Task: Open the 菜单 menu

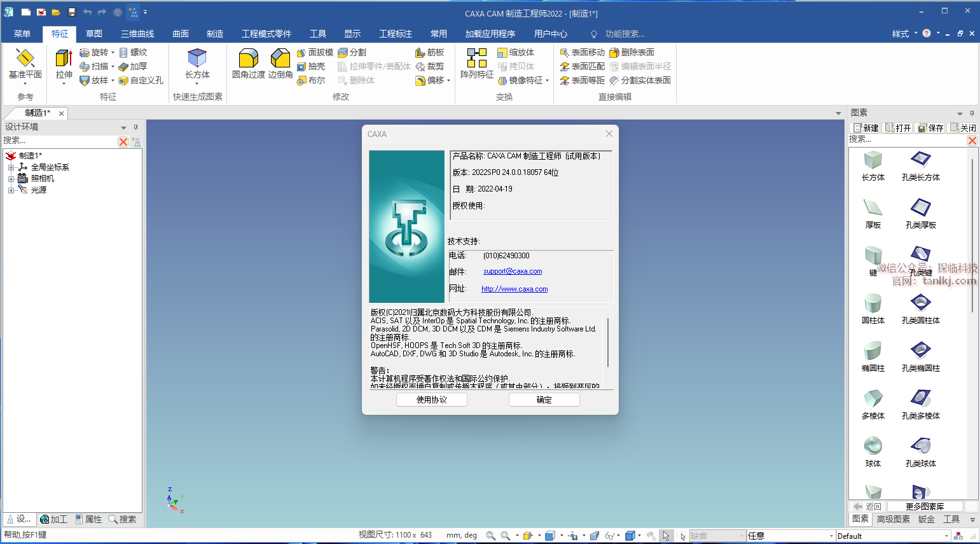Action: coord(22,34)
